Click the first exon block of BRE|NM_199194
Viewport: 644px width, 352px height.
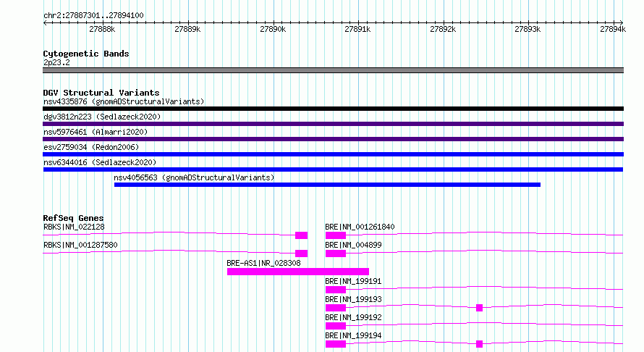(x=336, y=344)
